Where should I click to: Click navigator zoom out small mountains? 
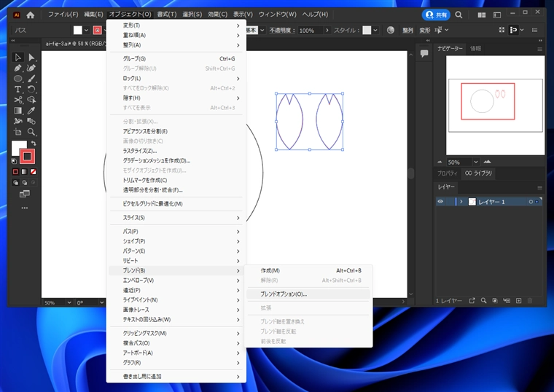pyautogui.click(x=440, y=162)
